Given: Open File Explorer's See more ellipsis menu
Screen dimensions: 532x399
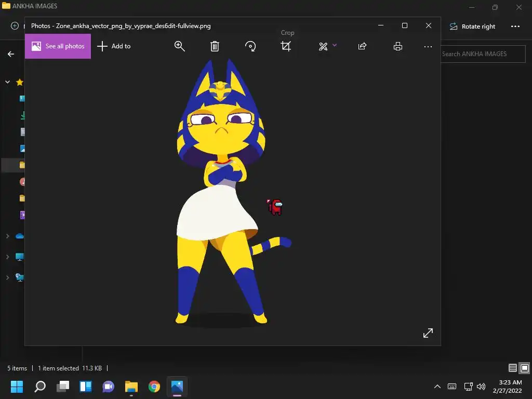Looking at the screenshot, I should pos(515,26).
